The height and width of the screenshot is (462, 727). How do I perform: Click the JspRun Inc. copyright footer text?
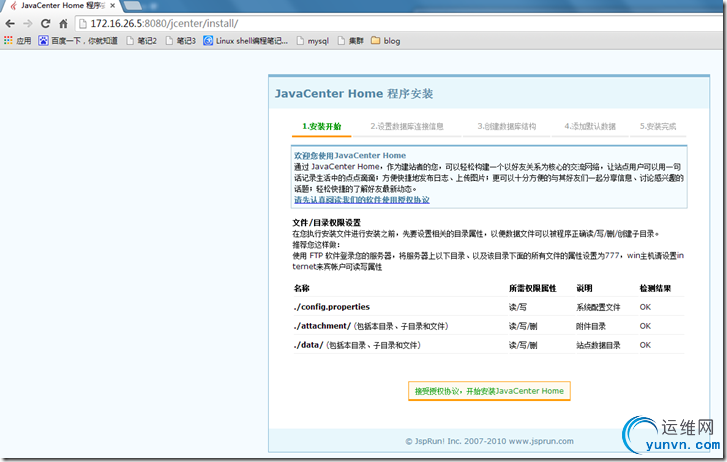click(x=489, y=441)
